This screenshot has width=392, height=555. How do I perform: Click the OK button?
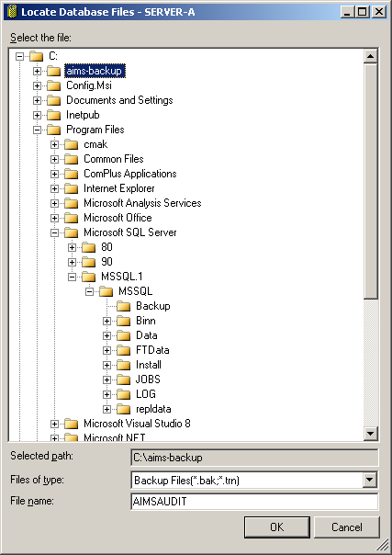(x=276, y=527)
